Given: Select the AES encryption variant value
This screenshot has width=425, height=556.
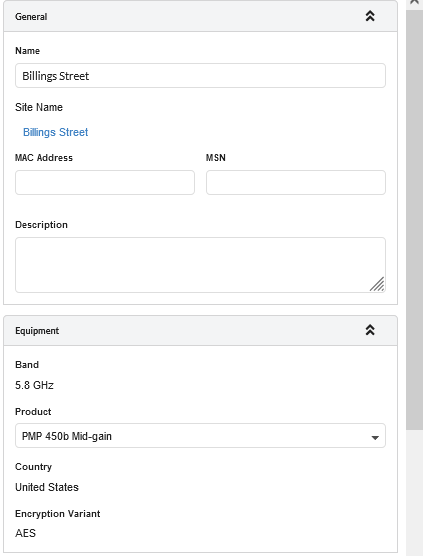Looking at the screenshot, I should [x=25, y=533].
